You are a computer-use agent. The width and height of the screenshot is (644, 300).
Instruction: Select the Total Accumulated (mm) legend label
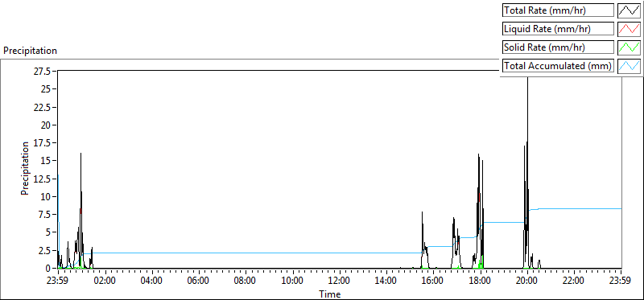coord(558,65)
